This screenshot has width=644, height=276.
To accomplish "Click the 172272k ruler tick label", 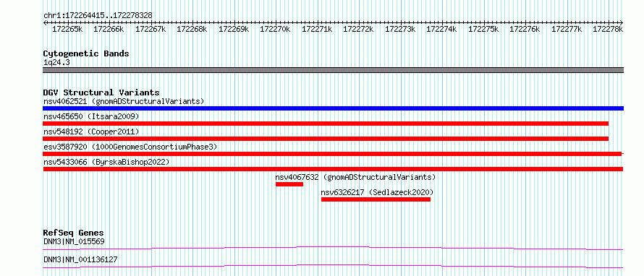I will coord(359,30).
